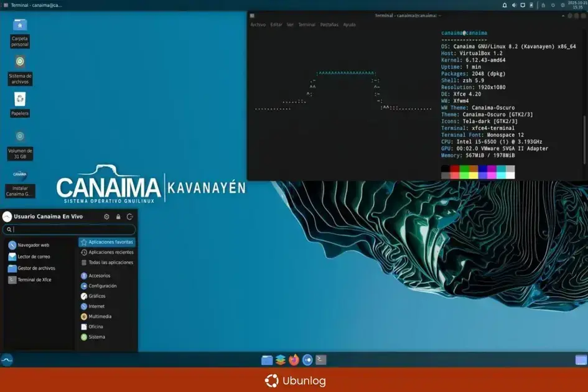Image resolution: width=588 pixels, height=392 pixels.
Task: Click the show desktop icon in the bottom panel
Action: 581,360
